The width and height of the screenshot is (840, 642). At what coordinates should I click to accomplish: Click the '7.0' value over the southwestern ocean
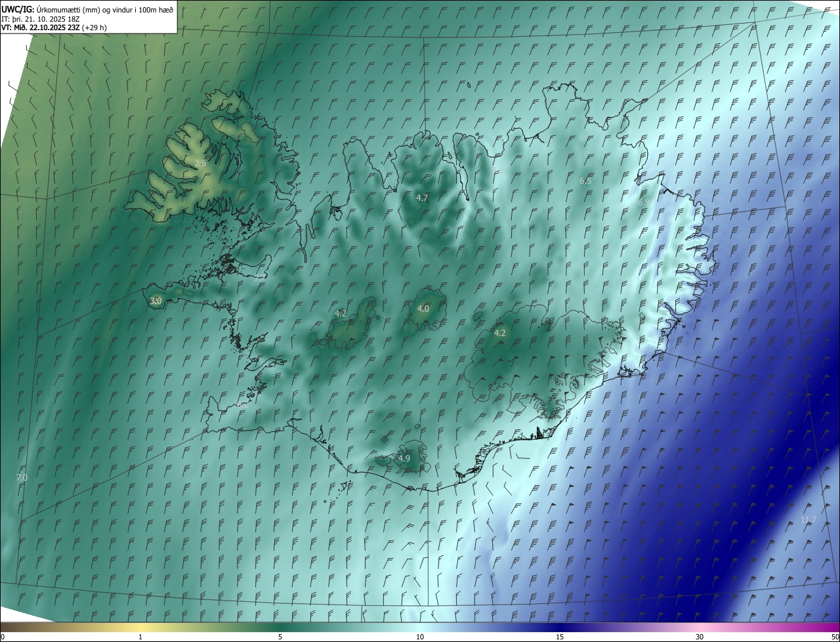[x=22, y=477]
